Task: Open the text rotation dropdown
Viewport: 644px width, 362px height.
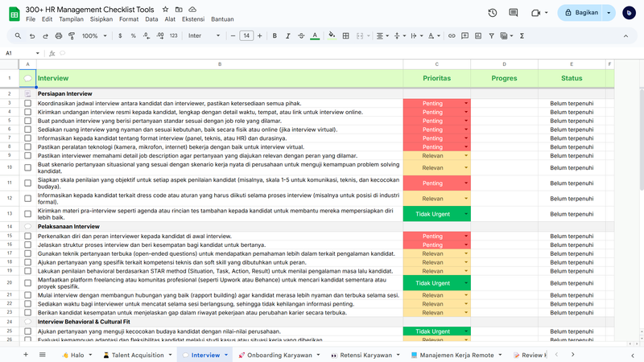Action: (x=434, y=36)
